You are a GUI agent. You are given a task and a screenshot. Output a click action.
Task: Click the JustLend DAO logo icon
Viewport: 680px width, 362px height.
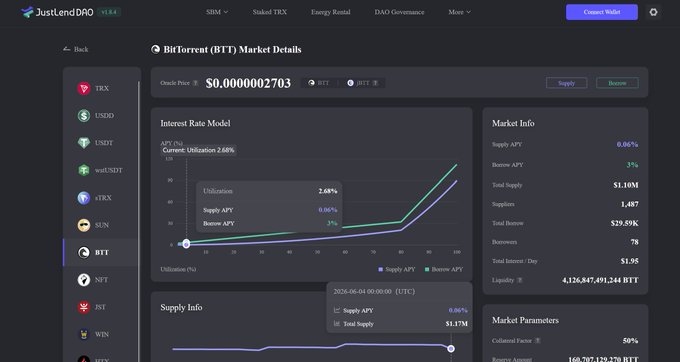click(27, 12)
